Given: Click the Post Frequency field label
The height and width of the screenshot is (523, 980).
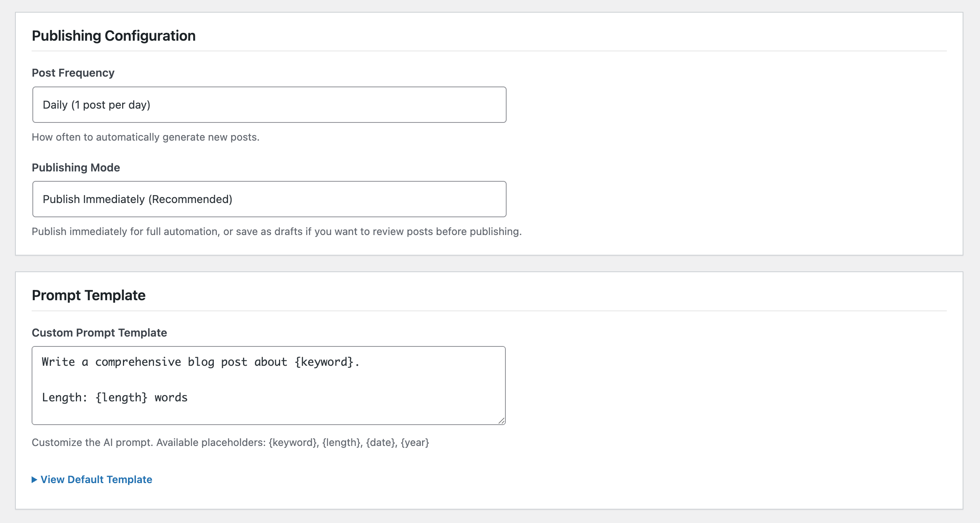Looking at the screenshot, I should tap(73, 73).
